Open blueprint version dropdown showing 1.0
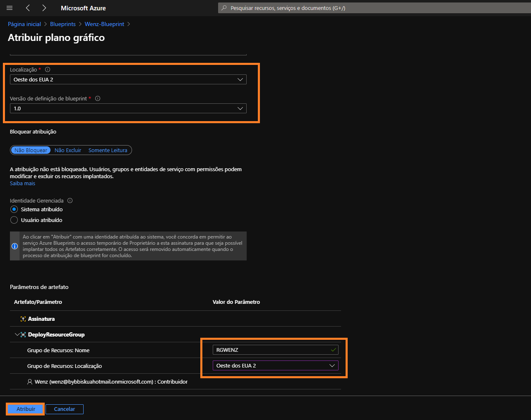This screenshot has width=531, height=420. click(x=128, y=108)
